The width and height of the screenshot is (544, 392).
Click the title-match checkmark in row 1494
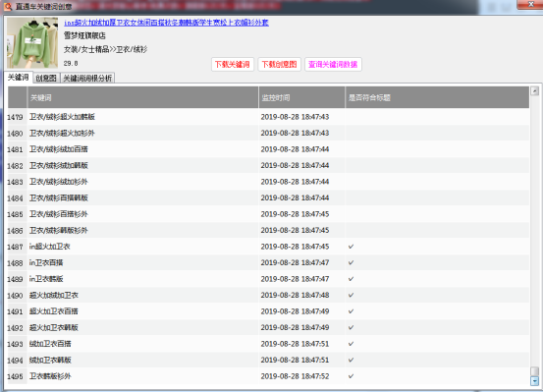(351, 360)
